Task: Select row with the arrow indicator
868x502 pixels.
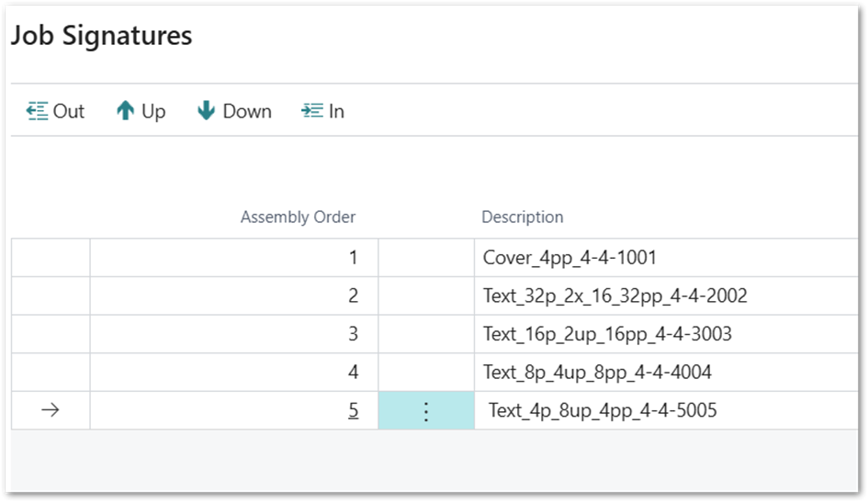Action: (x=51, y=411)
